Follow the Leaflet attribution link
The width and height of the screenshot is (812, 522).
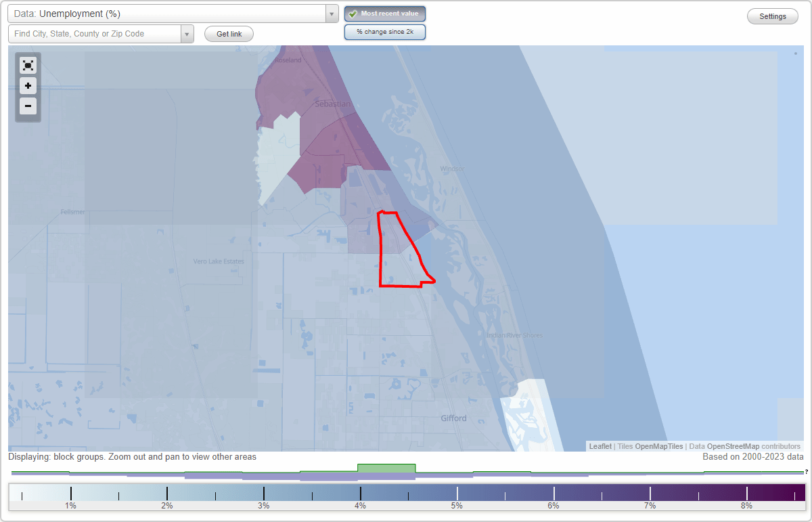pyautogui.click(x=600, y=446)
